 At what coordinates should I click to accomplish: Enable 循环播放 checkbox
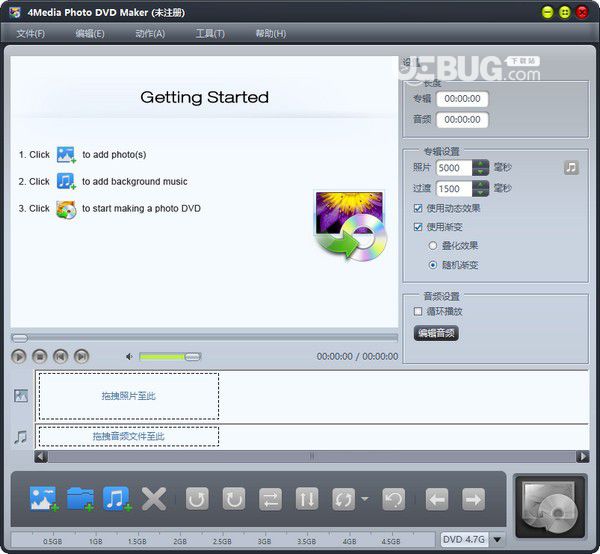pos(418,311)
